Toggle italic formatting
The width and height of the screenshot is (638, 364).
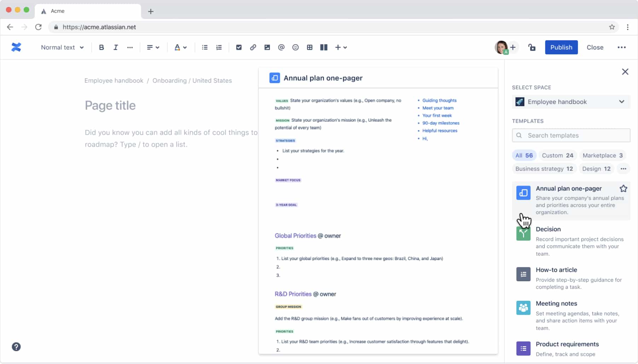(x=115, y=47)
